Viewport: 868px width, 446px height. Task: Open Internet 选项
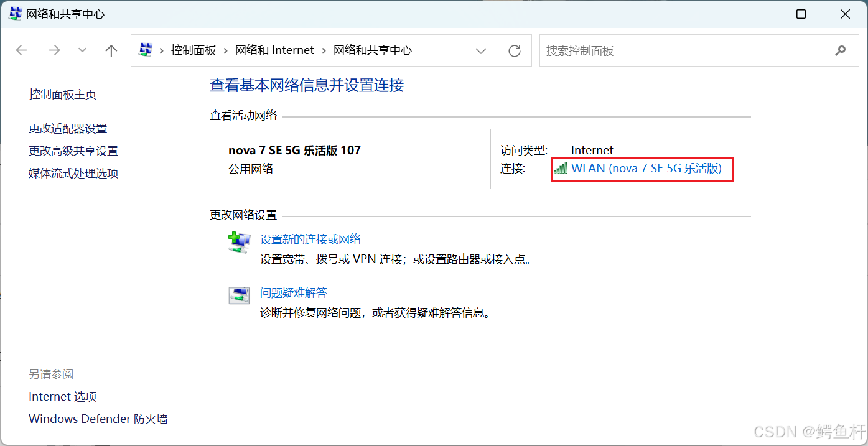63,397
